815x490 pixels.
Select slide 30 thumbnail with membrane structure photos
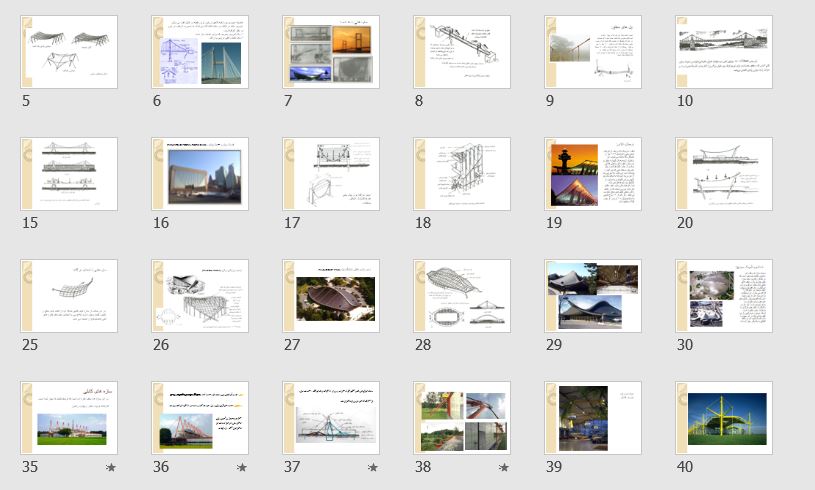[724, 296]
